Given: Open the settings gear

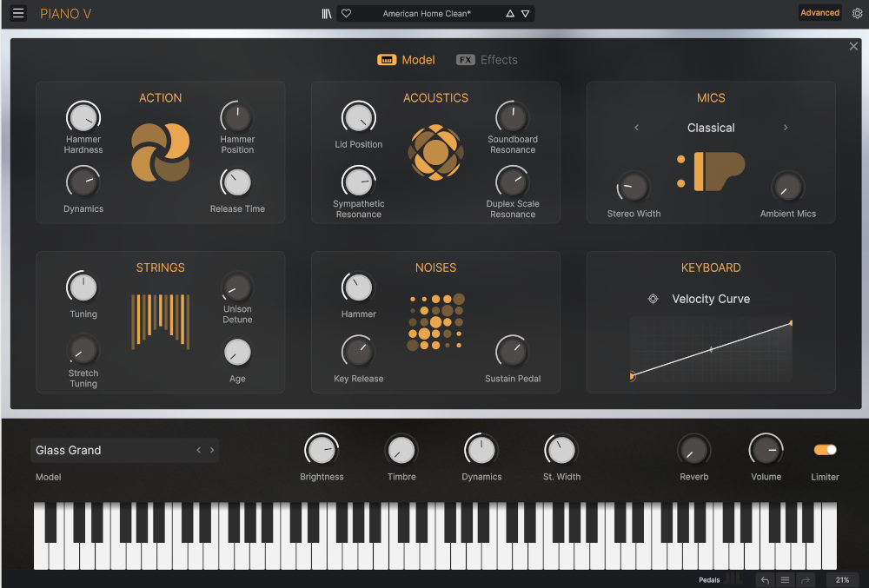Looking at the screenshot, I should [855, 13].
